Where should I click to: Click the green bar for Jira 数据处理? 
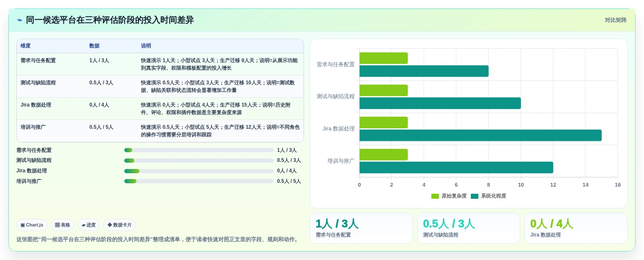(383, 122)
